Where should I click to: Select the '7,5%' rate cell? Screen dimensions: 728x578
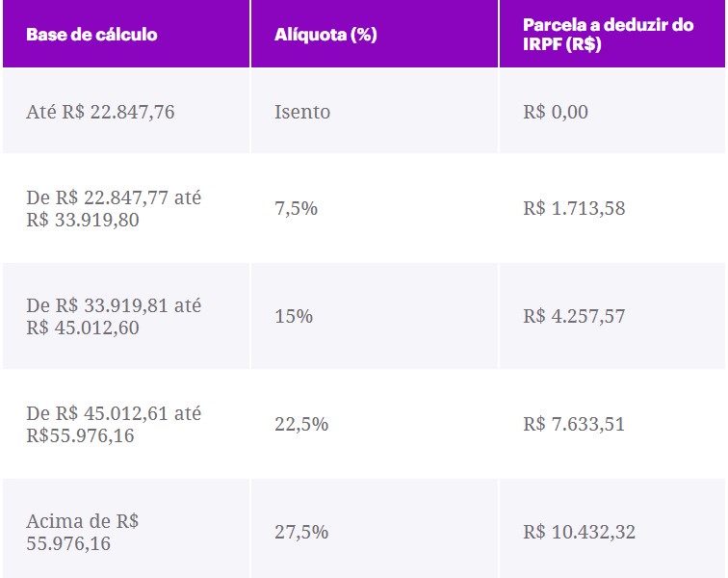(x=297, y=208)
